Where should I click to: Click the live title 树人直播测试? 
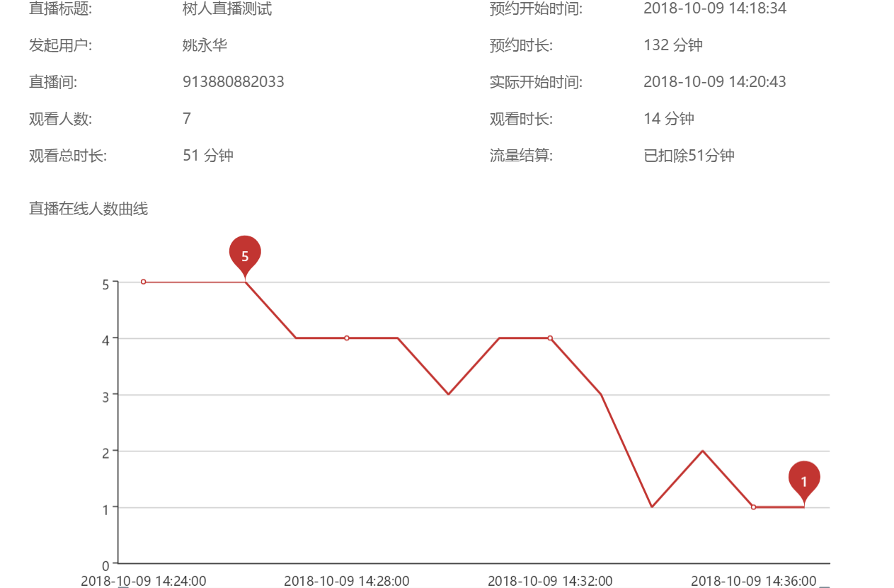tap(227, 9)
